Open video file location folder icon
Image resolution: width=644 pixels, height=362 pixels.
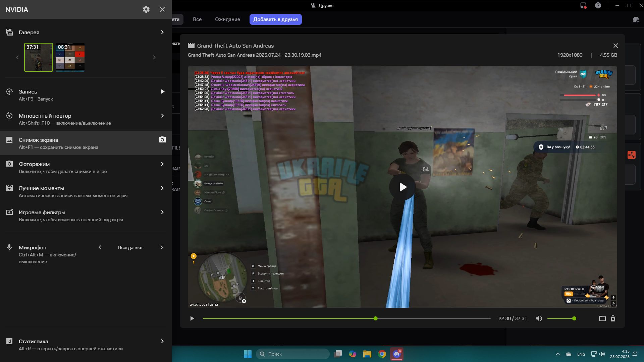pos(602,318)
